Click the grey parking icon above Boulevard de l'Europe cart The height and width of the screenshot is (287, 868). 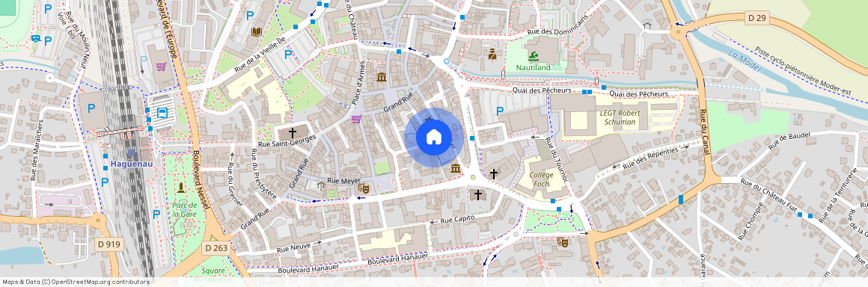coord(144,60)
